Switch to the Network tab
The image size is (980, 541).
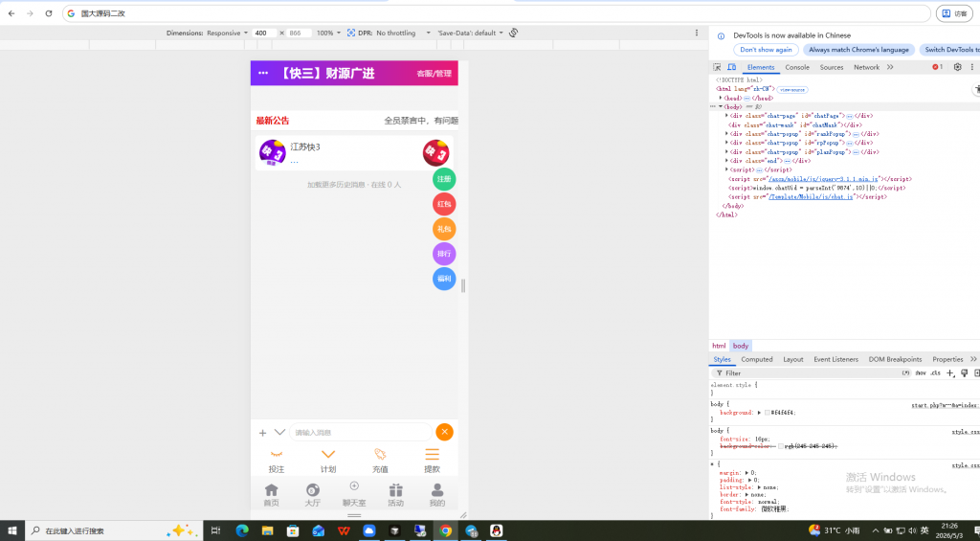tap(866, 67)
